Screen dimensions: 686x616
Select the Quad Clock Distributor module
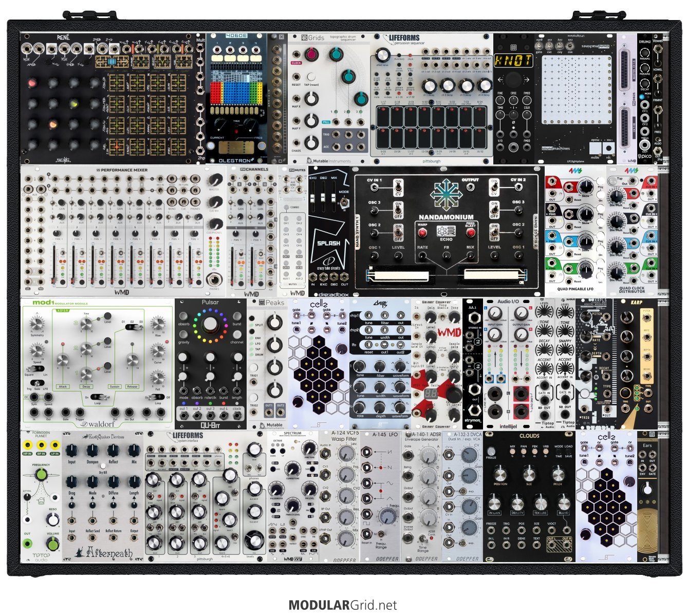(x=632, y=231)
